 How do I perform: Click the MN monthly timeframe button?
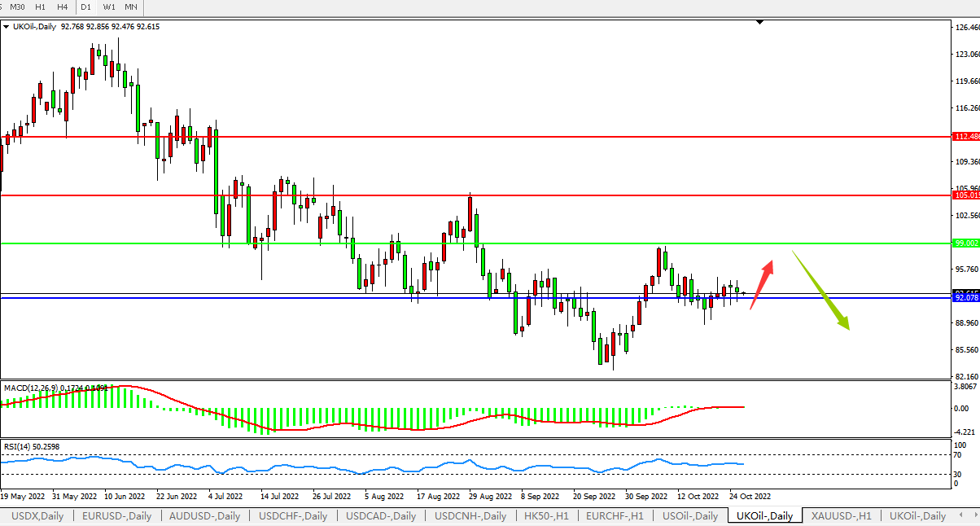pos(131,7)
